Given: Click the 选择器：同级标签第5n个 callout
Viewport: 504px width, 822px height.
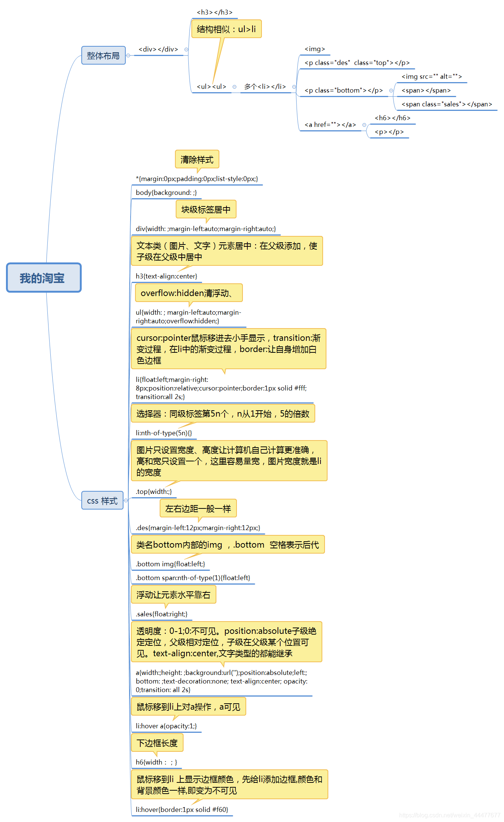Looking at the screenshot, I should (x=223, y=414).
